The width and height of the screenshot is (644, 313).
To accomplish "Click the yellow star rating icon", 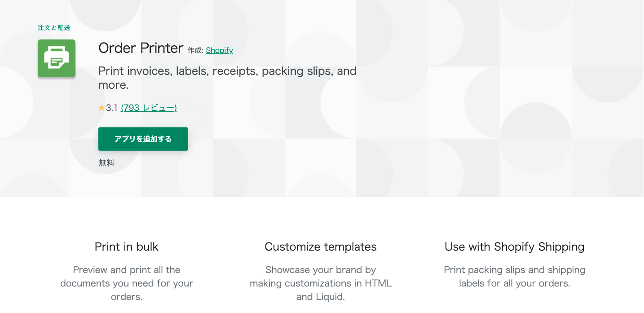I will (101, 108).
